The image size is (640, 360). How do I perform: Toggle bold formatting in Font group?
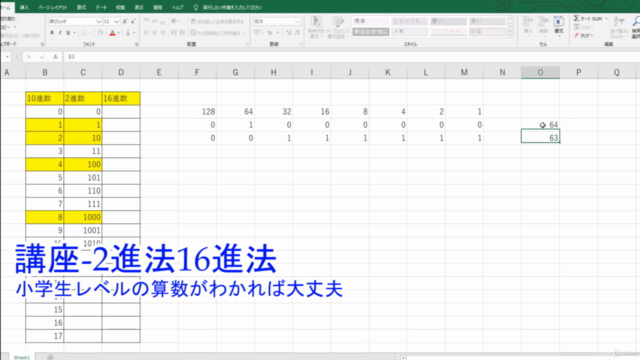52,33
